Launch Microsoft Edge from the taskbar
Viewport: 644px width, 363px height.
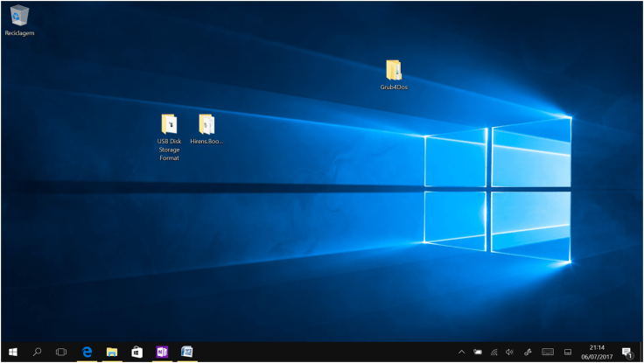pyautogui.click(x=87, y=352)
